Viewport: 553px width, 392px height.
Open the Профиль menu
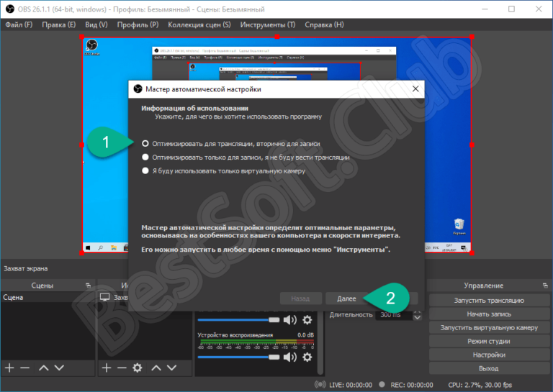(138, 24)
